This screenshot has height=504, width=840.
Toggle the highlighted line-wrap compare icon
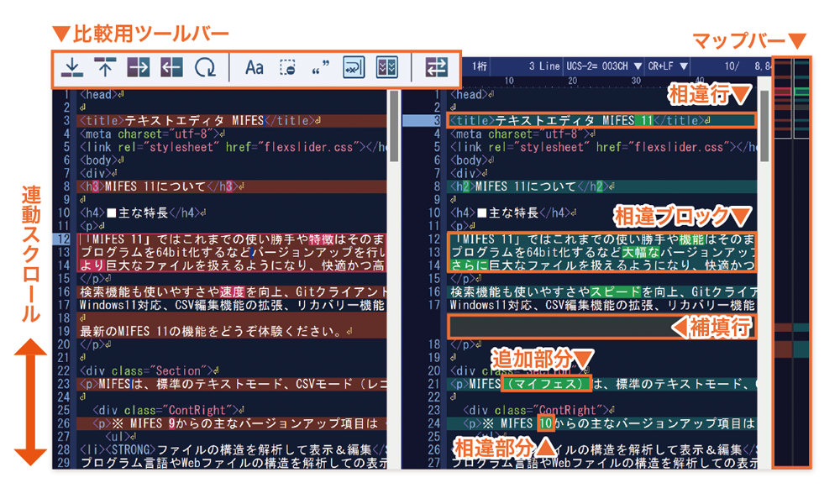click(x=354, y=67)
